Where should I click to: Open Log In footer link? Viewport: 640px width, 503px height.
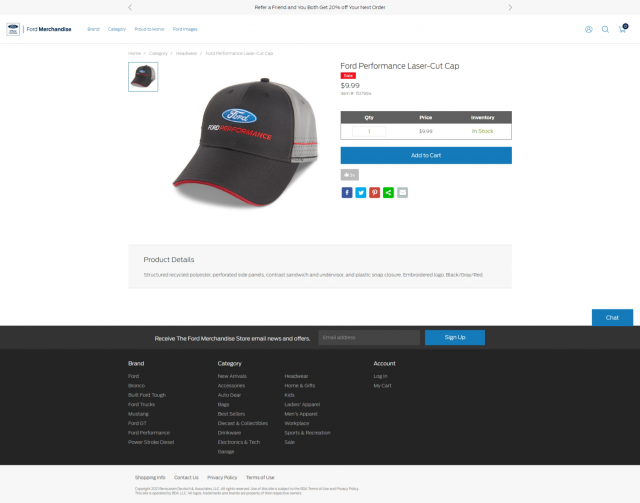(380, 376)
